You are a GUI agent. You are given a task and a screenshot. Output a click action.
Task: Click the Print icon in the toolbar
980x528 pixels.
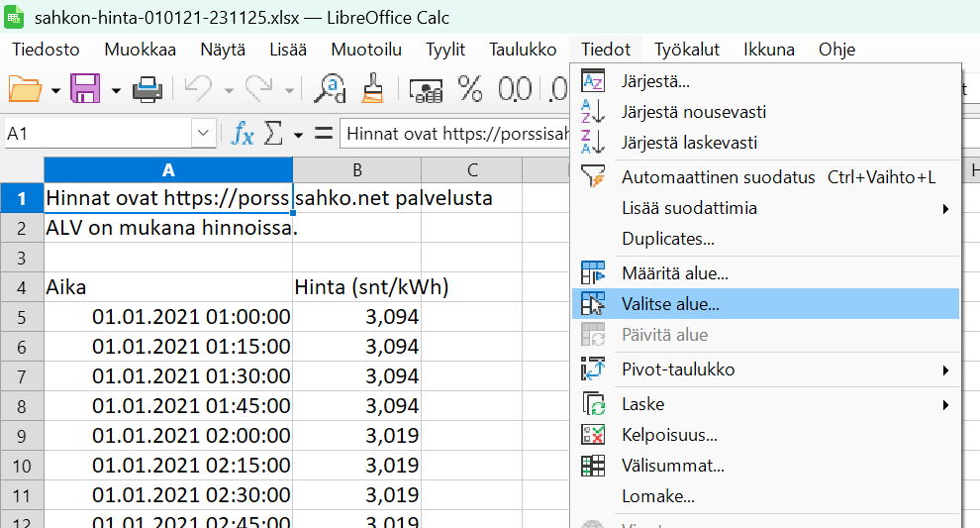tap(147, 91)
